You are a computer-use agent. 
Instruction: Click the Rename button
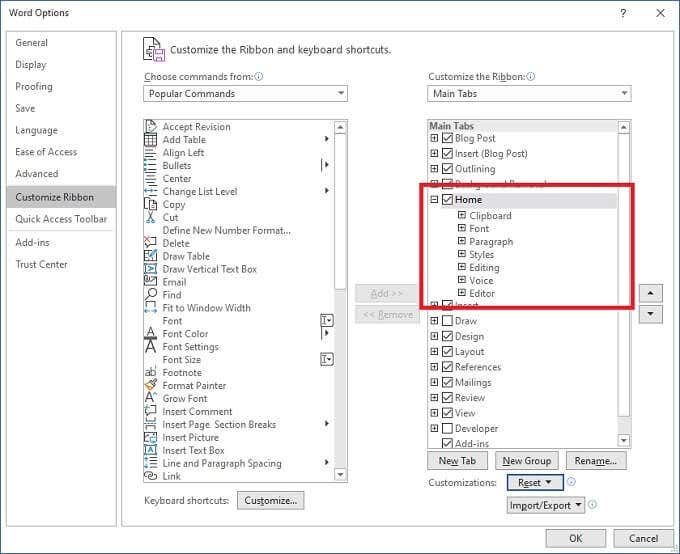(x=596, y=461)
